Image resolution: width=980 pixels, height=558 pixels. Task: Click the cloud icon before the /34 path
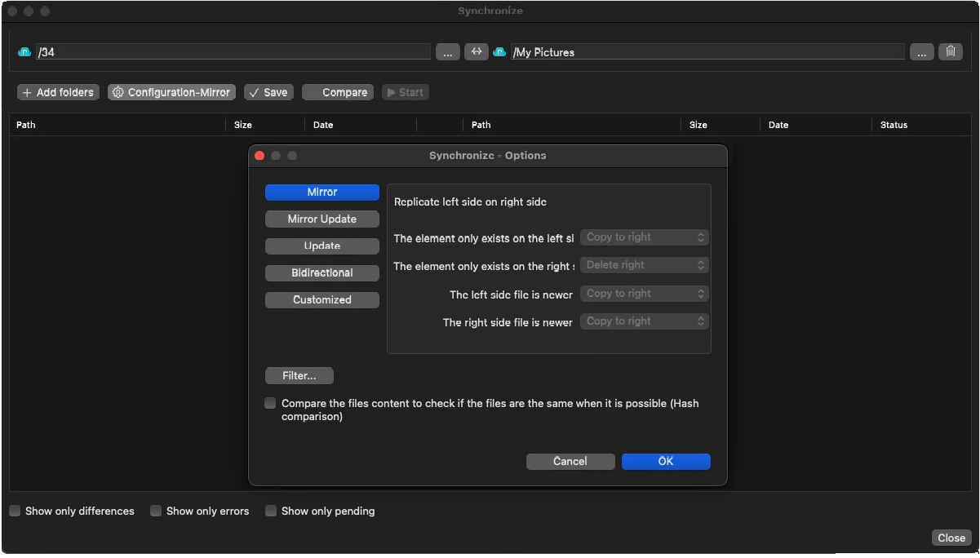[x=24, y=51]
